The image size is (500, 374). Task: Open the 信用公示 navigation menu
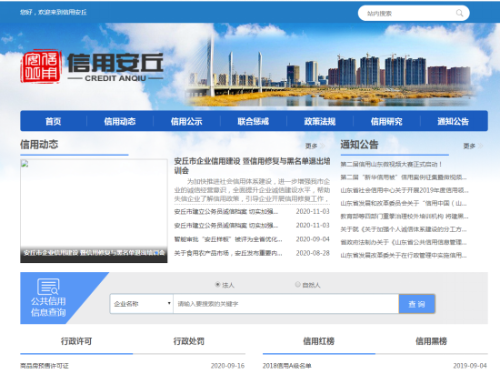tap(186, 121)
